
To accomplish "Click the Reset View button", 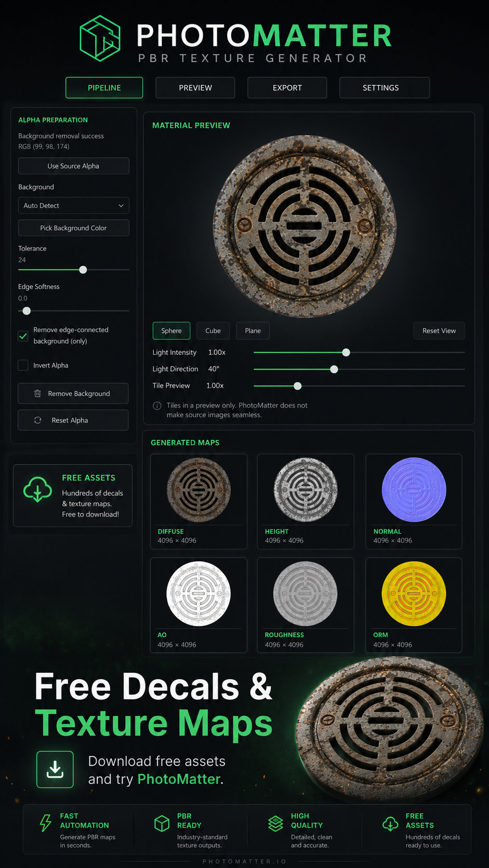I will [x=439, y=331].
